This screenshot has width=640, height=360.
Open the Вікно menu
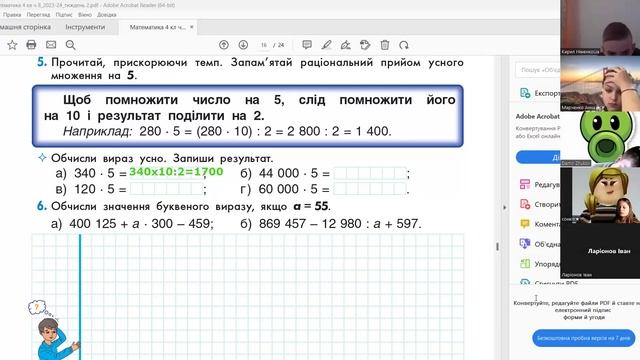tap(85, 15)
